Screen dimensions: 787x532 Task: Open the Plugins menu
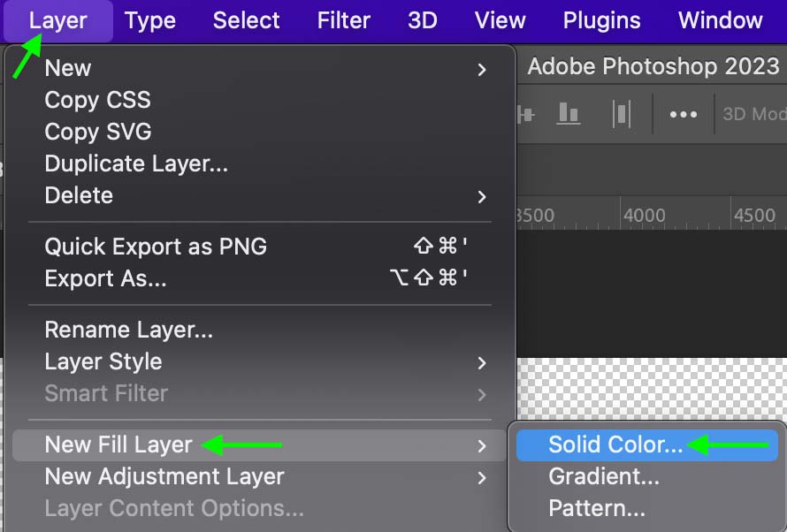[x=601, y=19]
